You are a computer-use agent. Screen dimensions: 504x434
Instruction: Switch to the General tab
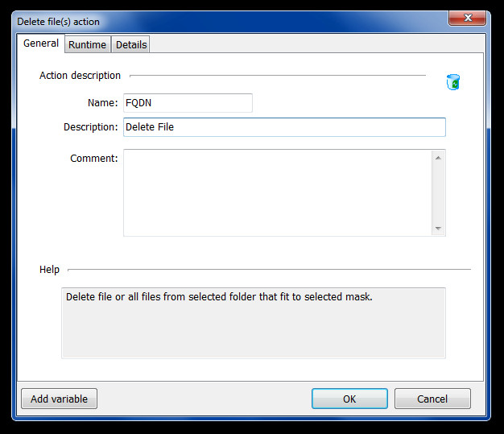click(41, 43)
